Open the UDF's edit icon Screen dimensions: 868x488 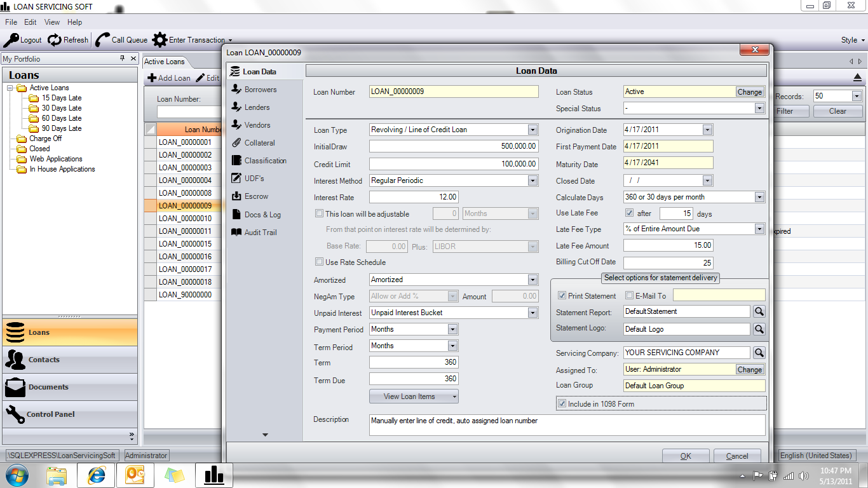236,179
